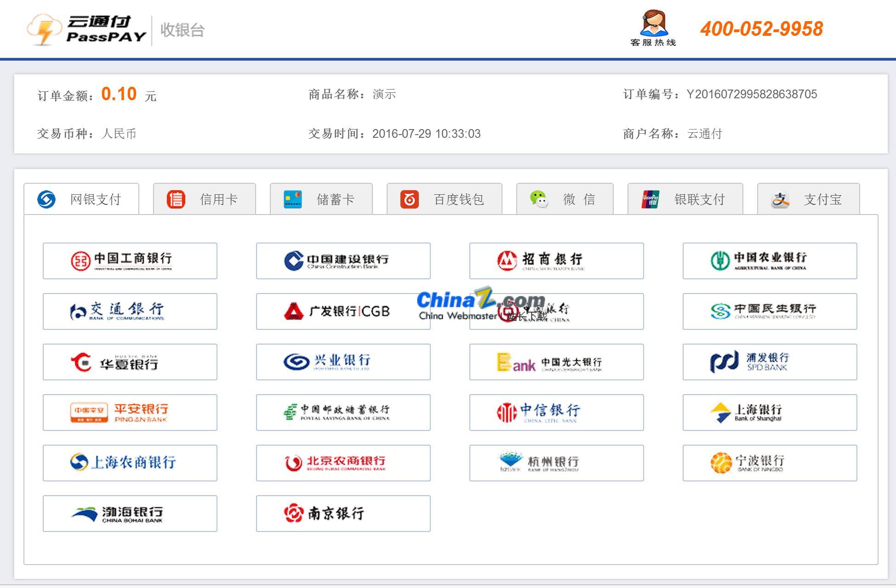
Task: Select 招商银行 as payment bank
Action: pyautogui.click(x=557, y=261)
